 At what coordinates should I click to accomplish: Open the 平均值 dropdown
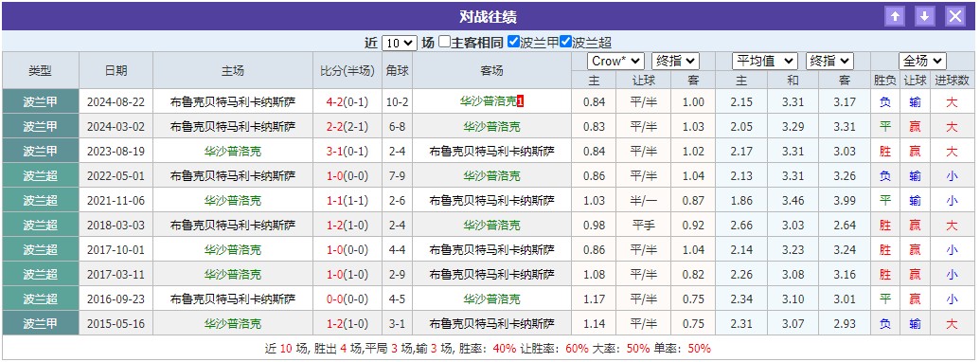click(765, 61)
